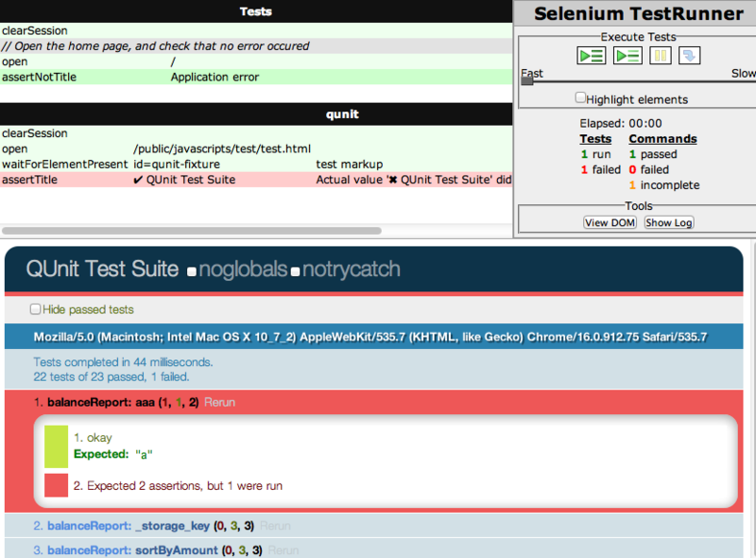Click the qunit table header
This screenshot has width=756, height=558.
coord(256,114)
